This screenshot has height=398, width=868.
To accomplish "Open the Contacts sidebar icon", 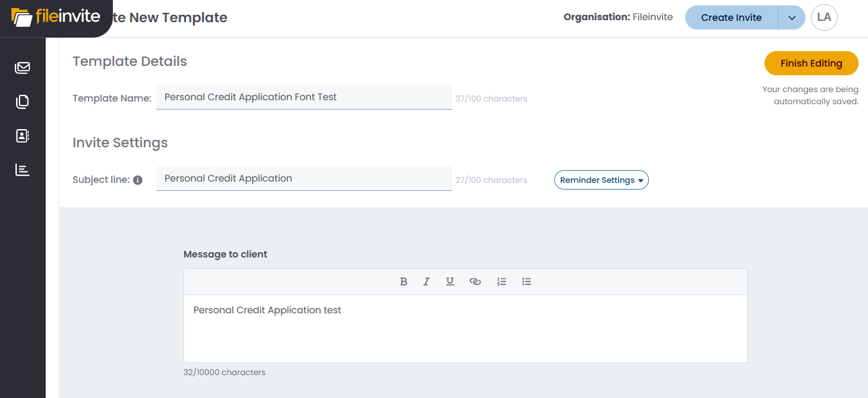I will [x=23, y=136].
